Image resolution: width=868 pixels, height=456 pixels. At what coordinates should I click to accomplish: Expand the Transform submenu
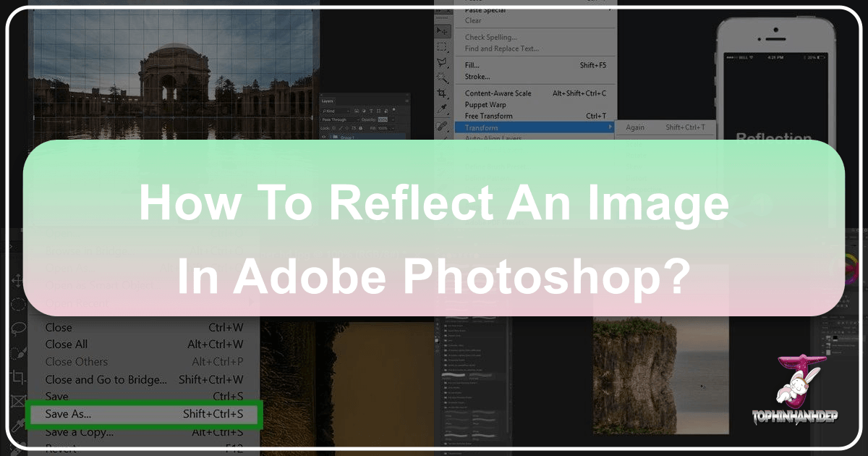[534, 127]
